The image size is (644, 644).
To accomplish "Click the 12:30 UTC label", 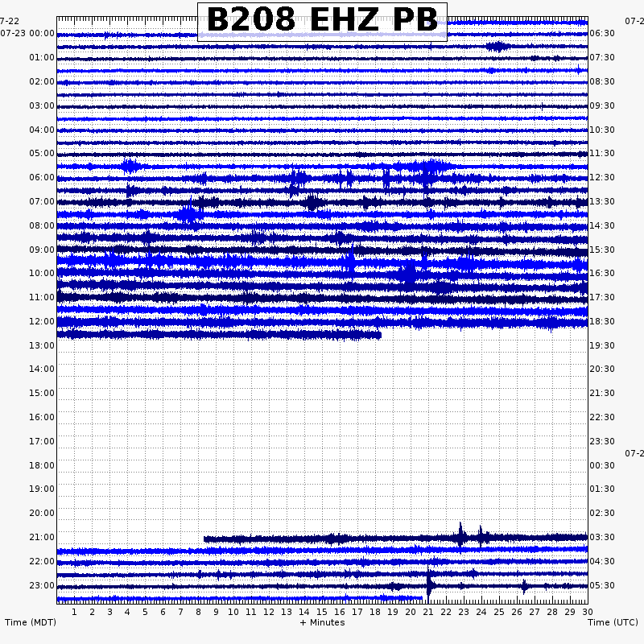I will [x=602, y=177].
